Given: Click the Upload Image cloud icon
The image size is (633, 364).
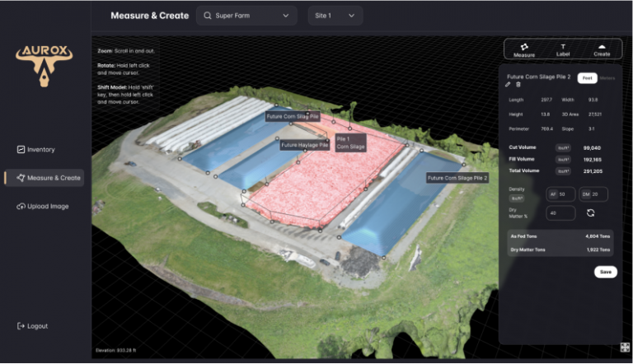Looking at the screenshot, I should tap(21, 206).
